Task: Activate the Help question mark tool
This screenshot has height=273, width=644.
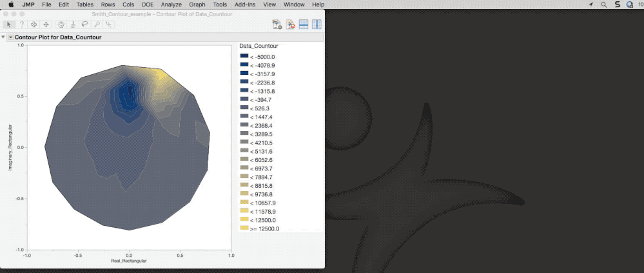Action: click(x=21, y=25)
